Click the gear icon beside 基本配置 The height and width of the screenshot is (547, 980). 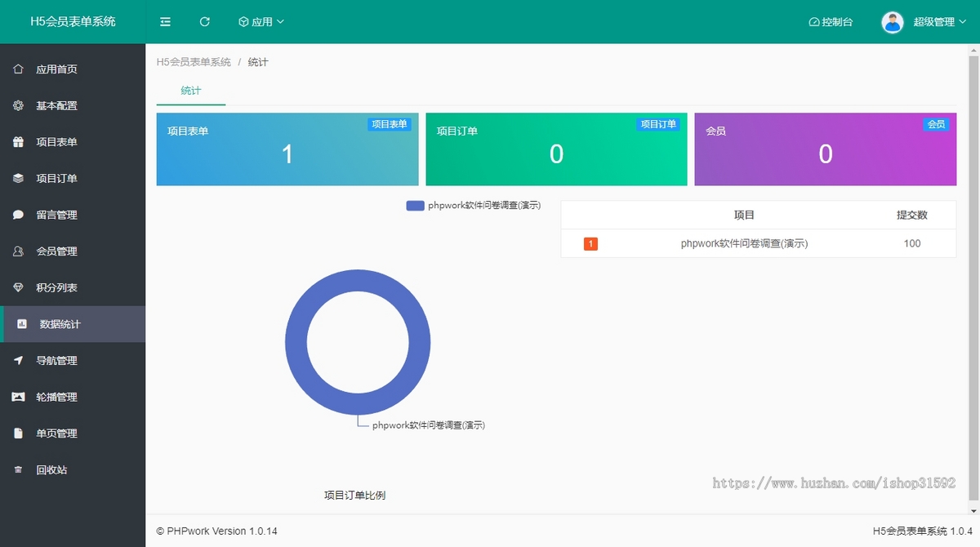click(18, 105)
